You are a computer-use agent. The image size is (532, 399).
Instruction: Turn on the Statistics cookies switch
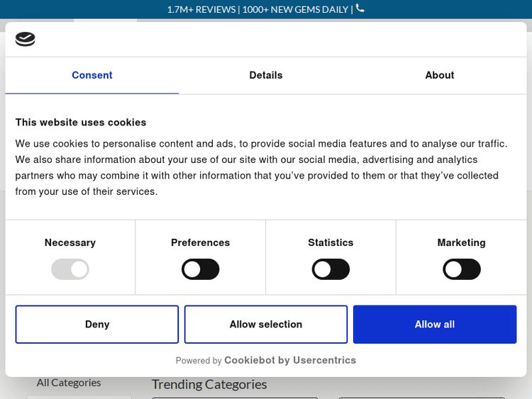(331, 269)
